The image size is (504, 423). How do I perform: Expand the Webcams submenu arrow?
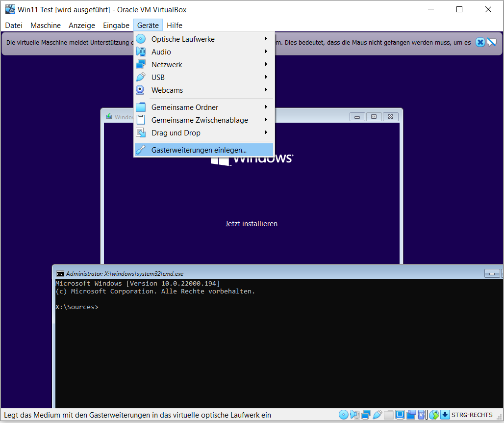coord(266,89)
